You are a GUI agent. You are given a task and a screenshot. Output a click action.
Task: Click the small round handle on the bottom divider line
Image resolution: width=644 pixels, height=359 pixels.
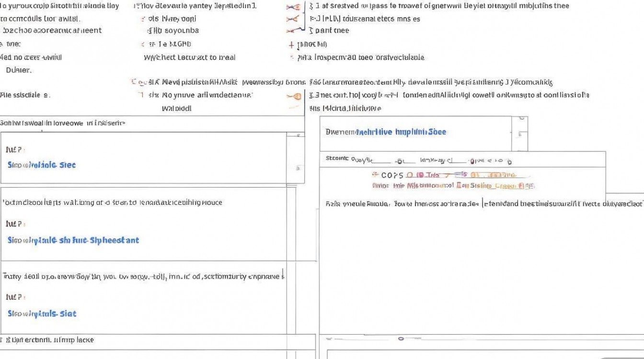click(x=401, y=339)
